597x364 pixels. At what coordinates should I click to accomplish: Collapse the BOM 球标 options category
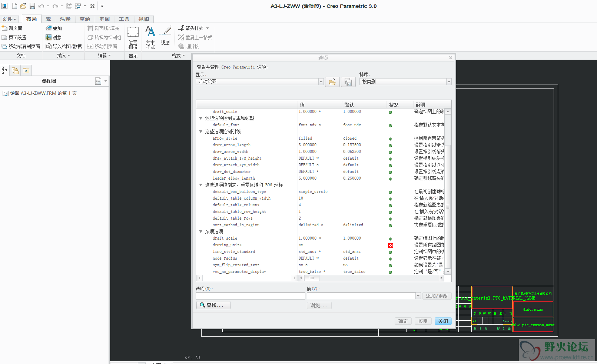tap(201, 185)
